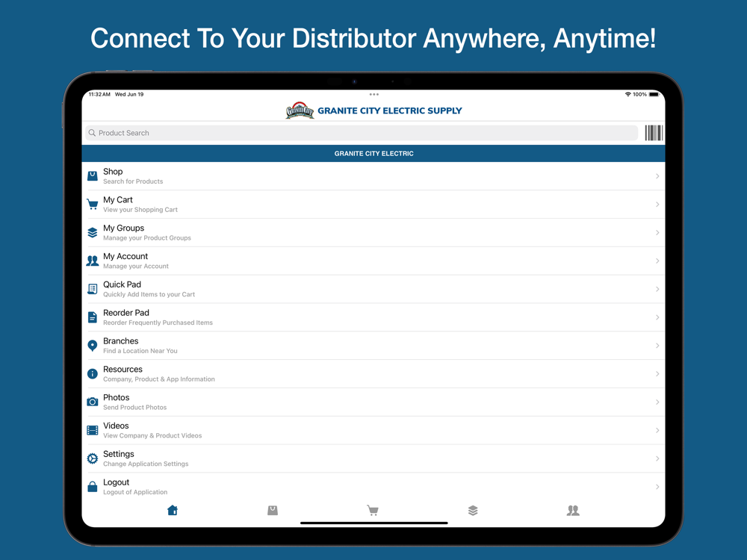Click 'Send Product Photos' subtitle
This screenshot has height=560, width=747.
134,408
